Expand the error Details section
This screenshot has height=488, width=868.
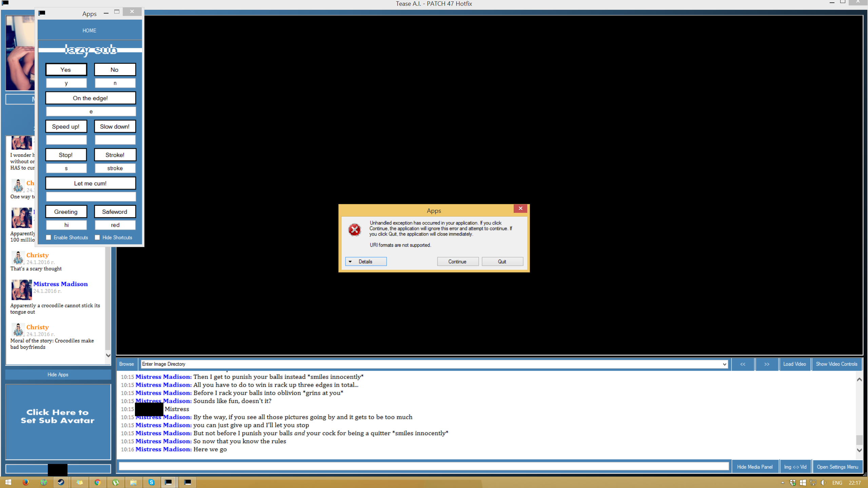366,261
